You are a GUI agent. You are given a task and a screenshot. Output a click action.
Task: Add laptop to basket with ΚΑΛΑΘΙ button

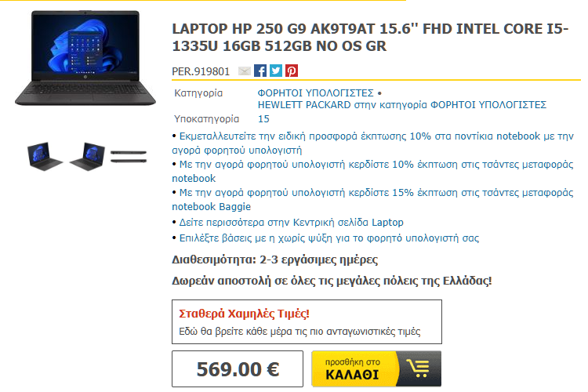[376, 368]
